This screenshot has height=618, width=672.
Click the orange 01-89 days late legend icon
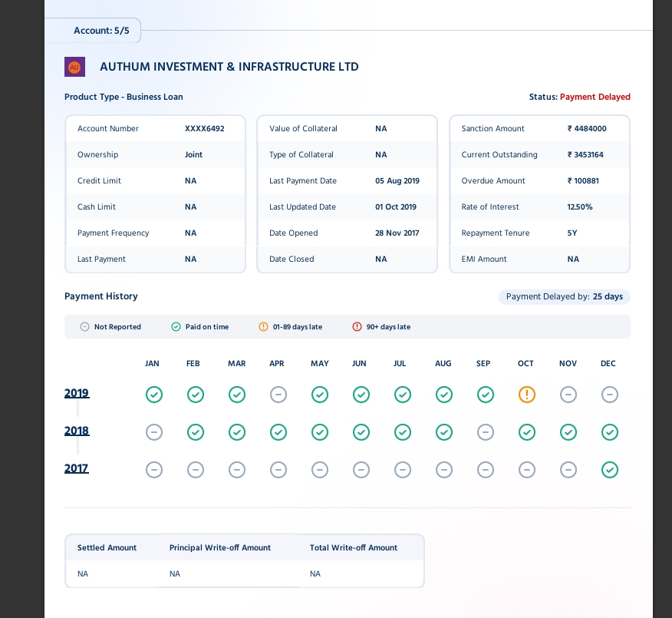263,327
